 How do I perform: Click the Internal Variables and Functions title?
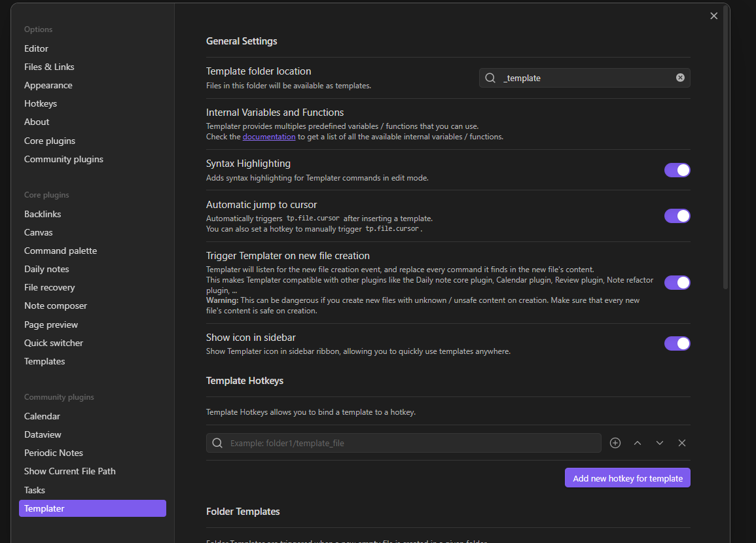275,113
